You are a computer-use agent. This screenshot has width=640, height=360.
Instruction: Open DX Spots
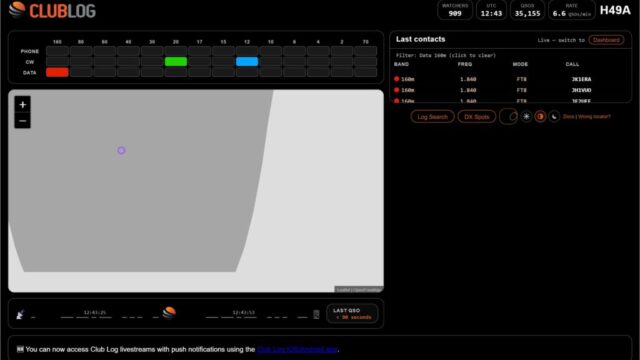pyautogui.click(x=476, y=117)
